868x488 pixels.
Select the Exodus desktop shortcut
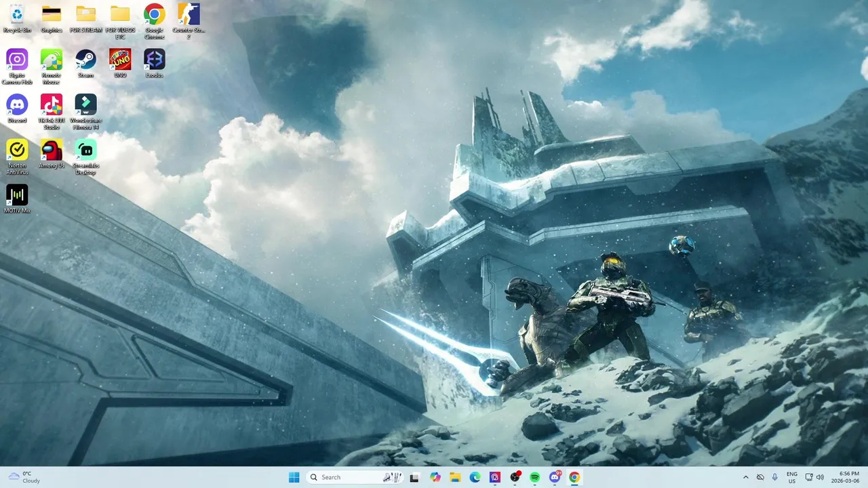[x=154, y=63]
